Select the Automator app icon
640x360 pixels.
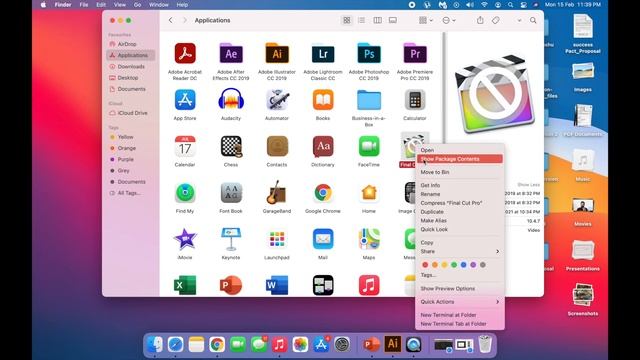click(277, 100)
